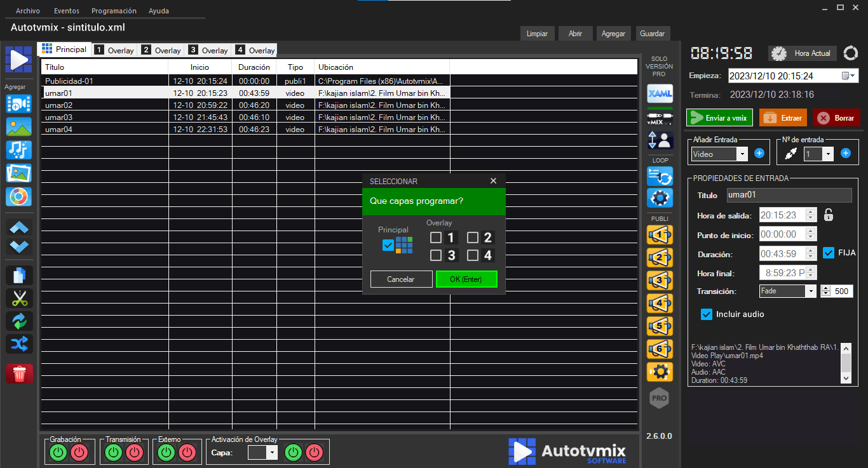Move selected item down with chevron

click(20, 246)
